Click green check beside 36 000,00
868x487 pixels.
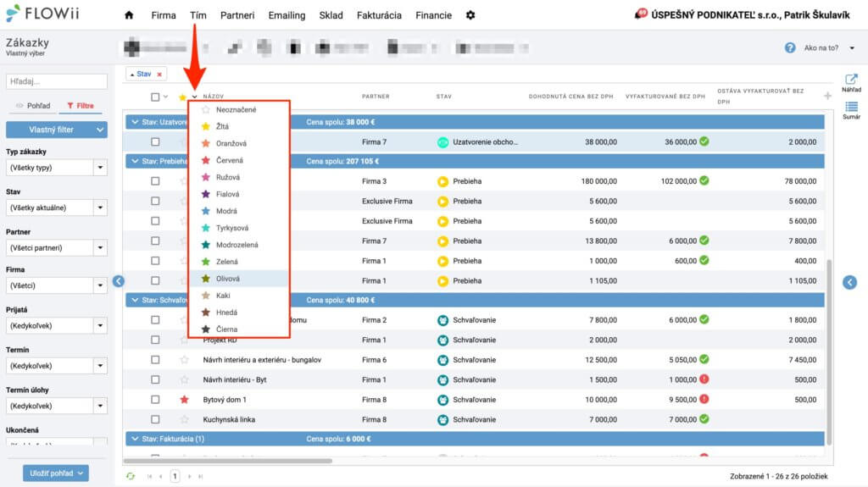704,141
